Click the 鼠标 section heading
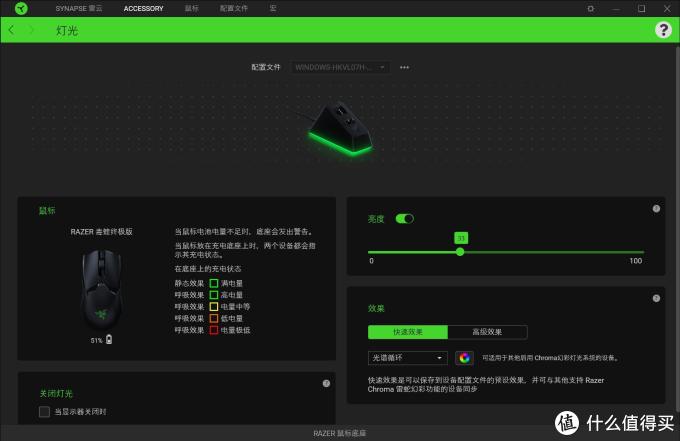 coord(47,211)
